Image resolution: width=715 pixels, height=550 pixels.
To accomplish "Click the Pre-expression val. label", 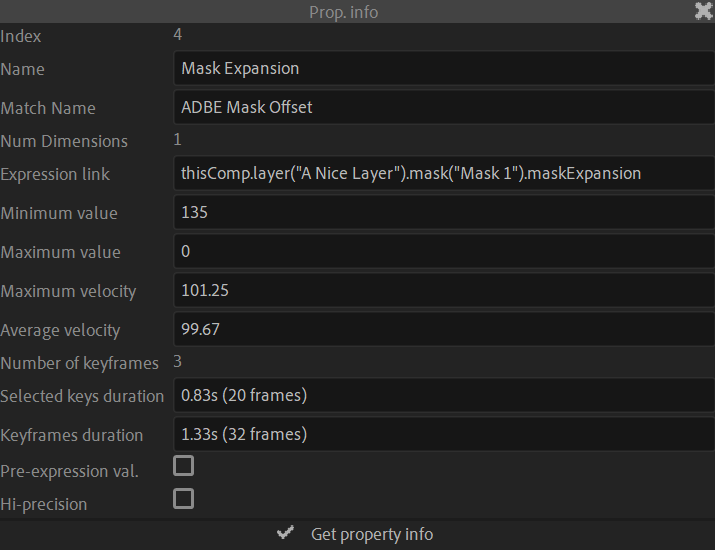I will 70,471.
